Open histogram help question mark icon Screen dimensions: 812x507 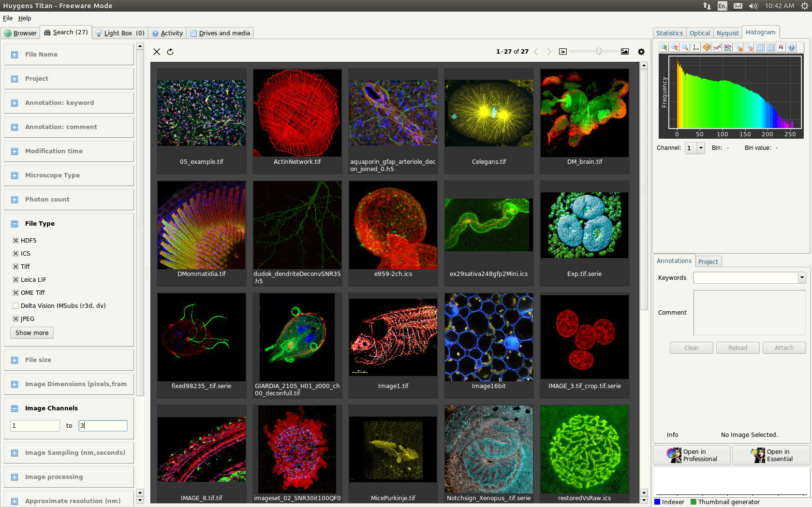(x=792, y=47)
